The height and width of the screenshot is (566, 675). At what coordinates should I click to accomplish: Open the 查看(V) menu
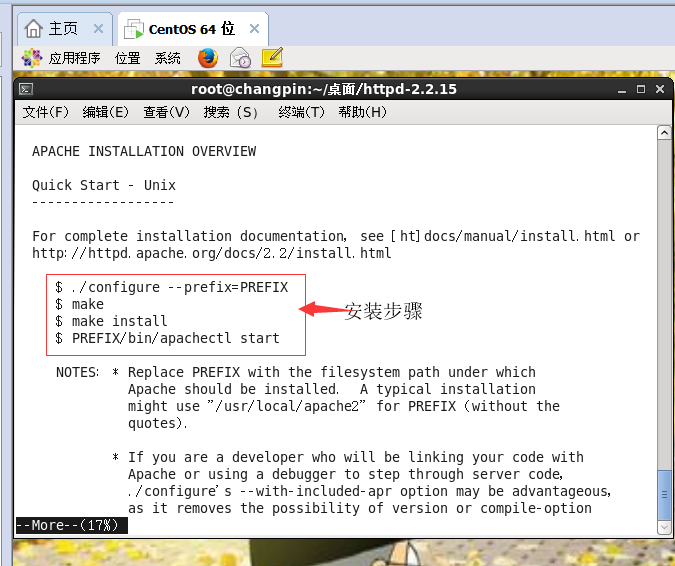tap(166, 112)
